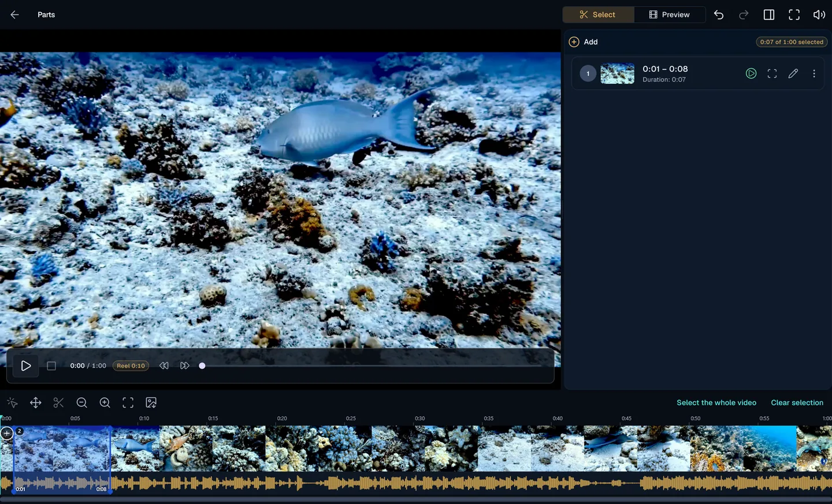Click the plus icon on timeline selection
The width and height of the screenshot is (832, 504).
pyautogui.click(x=7, y=433)
